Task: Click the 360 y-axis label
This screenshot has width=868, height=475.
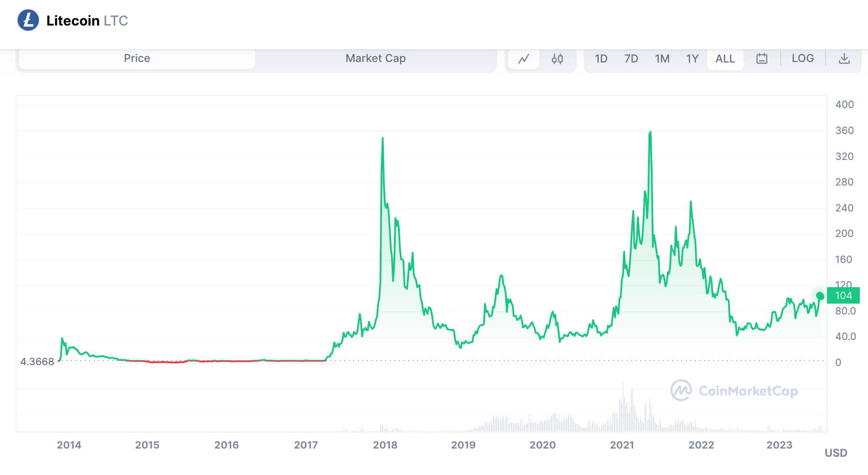Action: point(845,130)
